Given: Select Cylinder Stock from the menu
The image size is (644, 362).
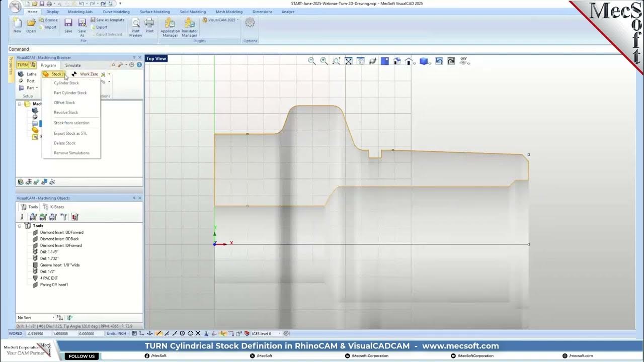Looking at the screenshot, I should coord(66,83).
